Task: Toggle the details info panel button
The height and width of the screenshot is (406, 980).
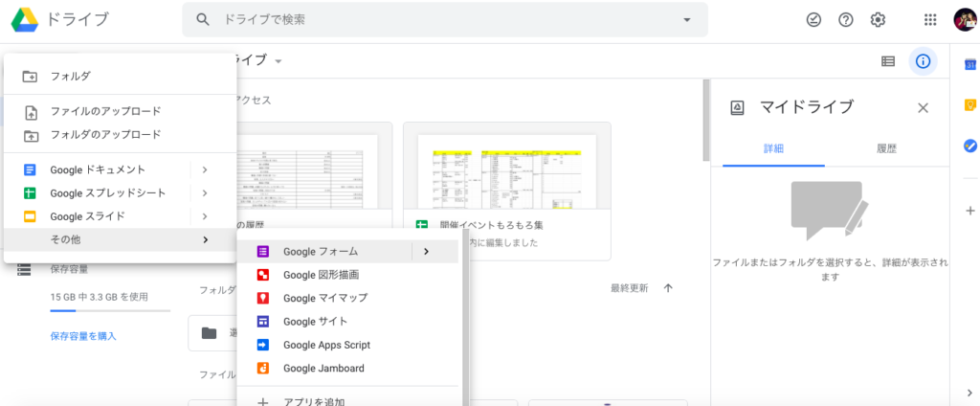Action: tap(923, 61)
